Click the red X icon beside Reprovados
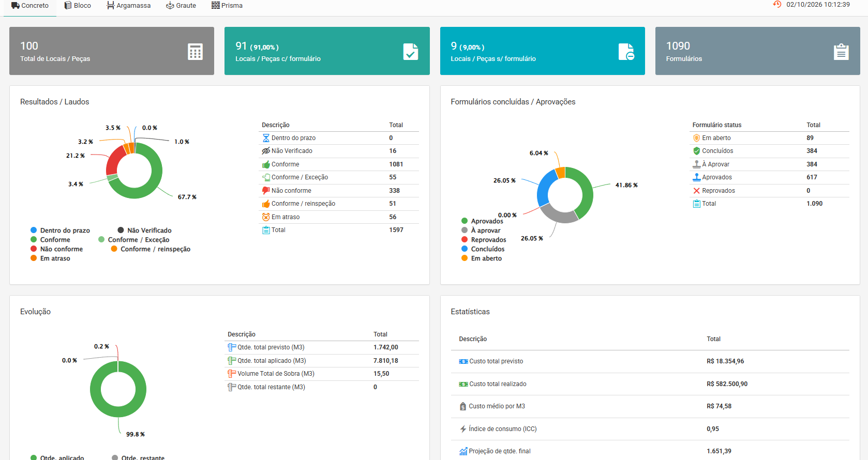Viewport: 868px width, 460px height. pyautogui.click(x=696, y=191)
